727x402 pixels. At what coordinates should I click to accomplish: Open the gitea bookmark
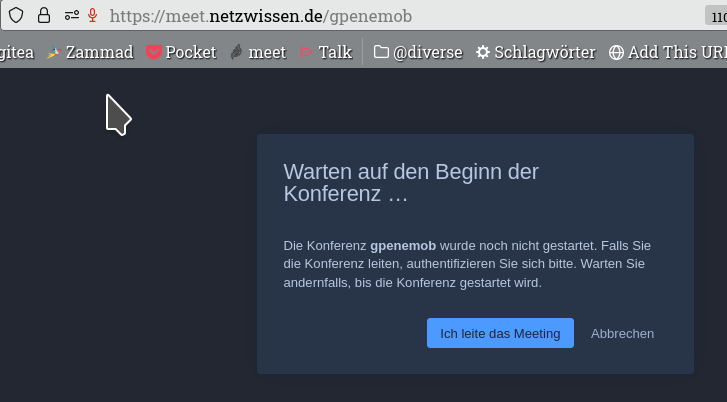(17, 52)
